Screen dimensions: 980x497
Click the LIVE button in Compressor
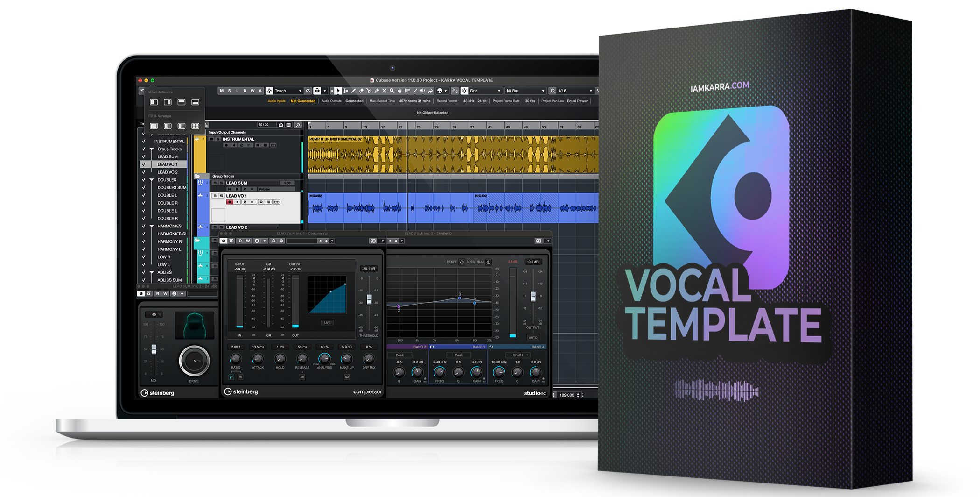click(x=327, y=323)
